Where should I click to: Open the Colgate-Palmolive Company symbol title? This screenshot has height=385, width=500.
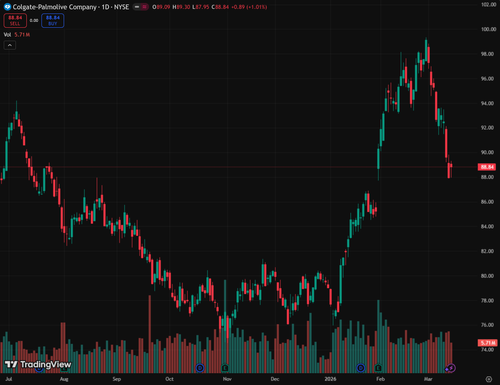pyautogui.click(x=71, y=7)
